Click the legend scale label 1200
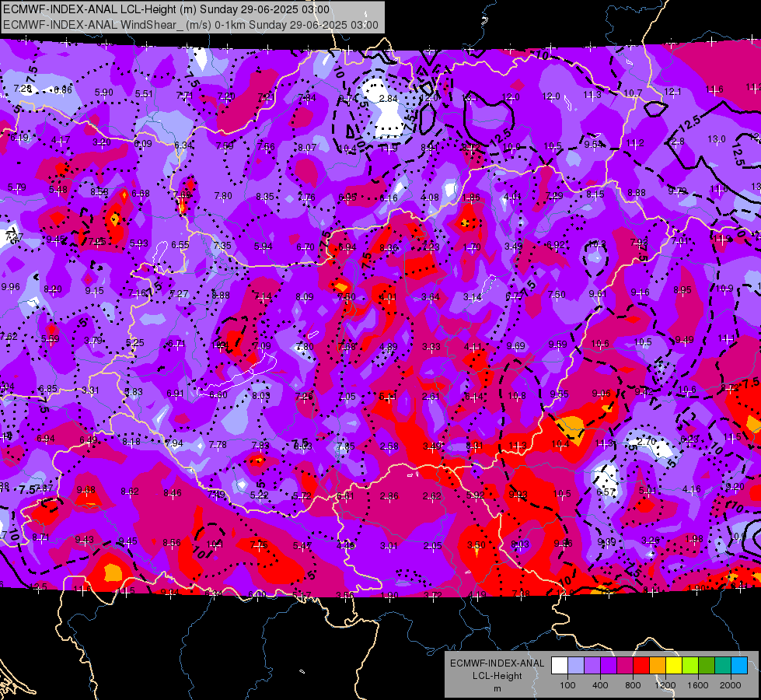This screenshot has width=761, height=700. [x=665, y=685]
